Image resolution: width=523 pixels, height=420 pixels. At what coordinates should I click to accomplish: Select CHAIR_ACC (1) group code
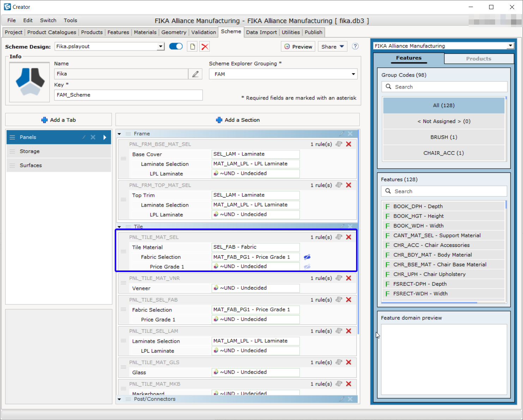444,153
